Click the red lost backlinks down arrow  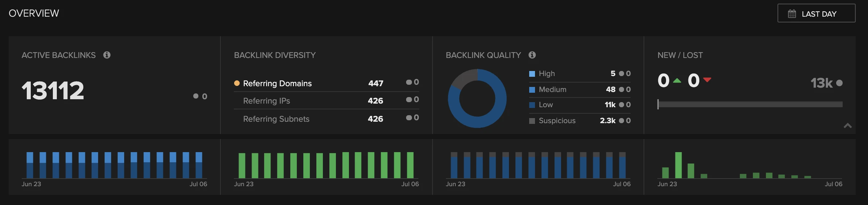tap(707, 80)
